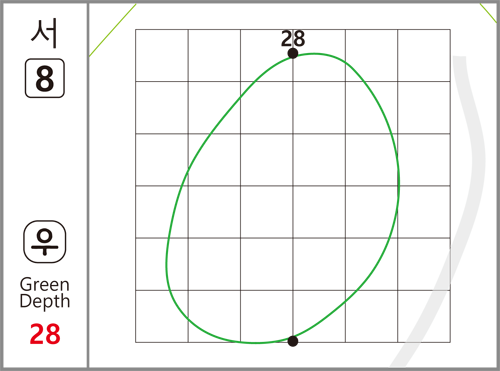This screenshot has height=371, width=500.
Task: Click the 서 course label
Action: [45, 33]
